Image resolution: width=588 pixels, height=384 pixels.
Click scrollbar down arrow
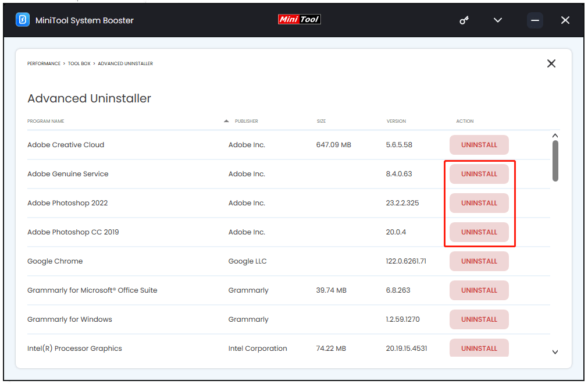coord(555,352)
